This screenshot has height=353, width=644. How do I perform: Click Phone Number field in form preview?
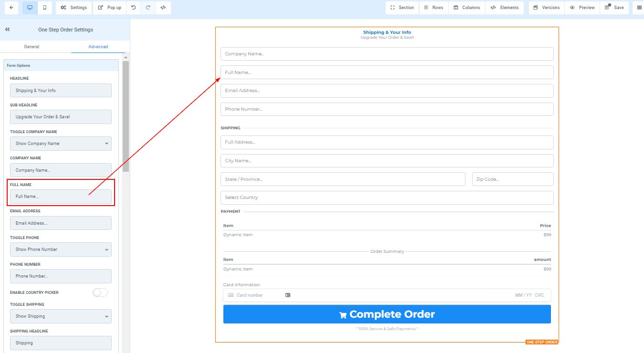tap(387, 109)
